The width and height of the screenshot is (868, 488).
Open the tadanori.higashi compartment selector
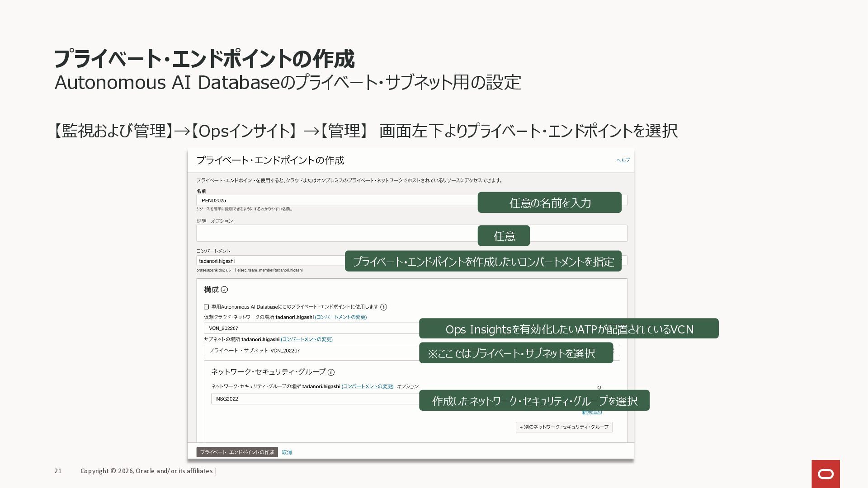pyautogui.click(x=270, y=261)
